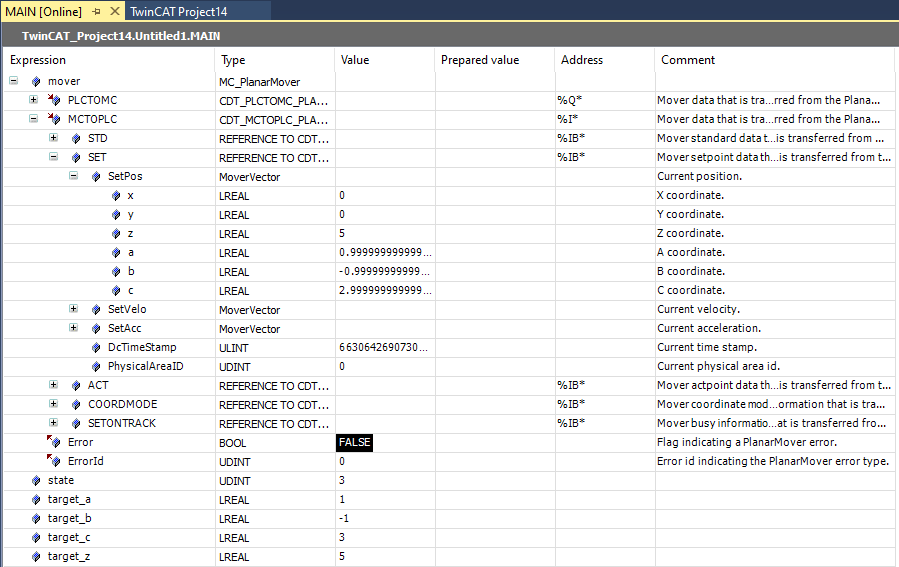Expand the SetVelo node
Image resolution: width=899 pixels, height=567 pixels.
click(x=74, y=309)
